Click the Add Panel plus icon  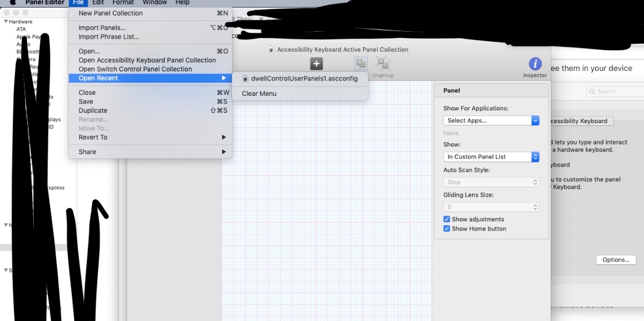(x=316, y=64)
